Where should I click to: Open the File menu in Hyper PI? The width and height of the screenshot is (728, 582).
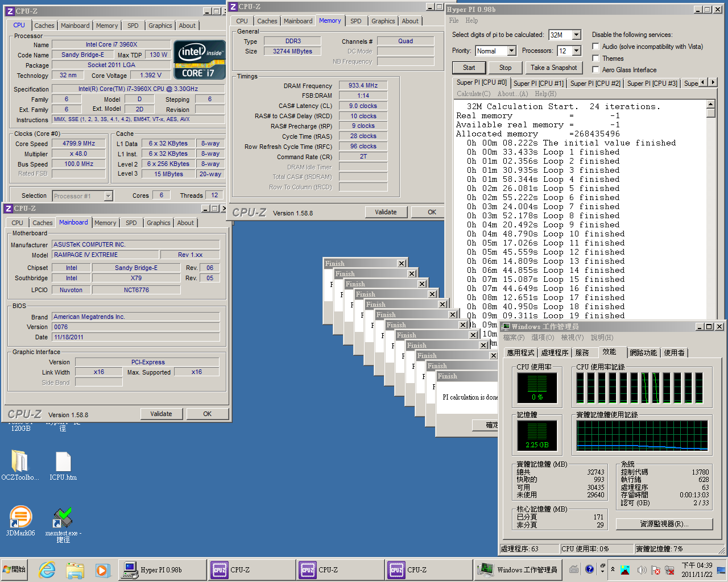[454, 20]
